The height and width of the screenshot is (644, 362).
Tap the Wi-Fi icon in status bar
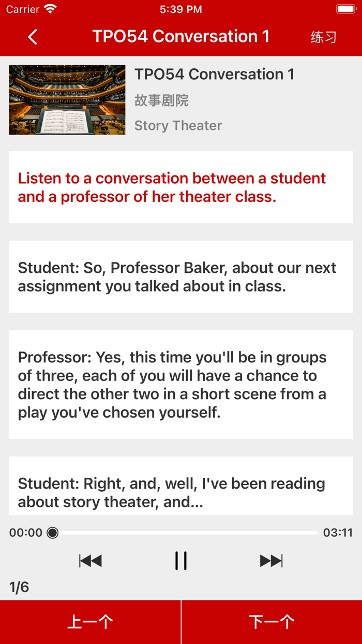coord(50,9)
